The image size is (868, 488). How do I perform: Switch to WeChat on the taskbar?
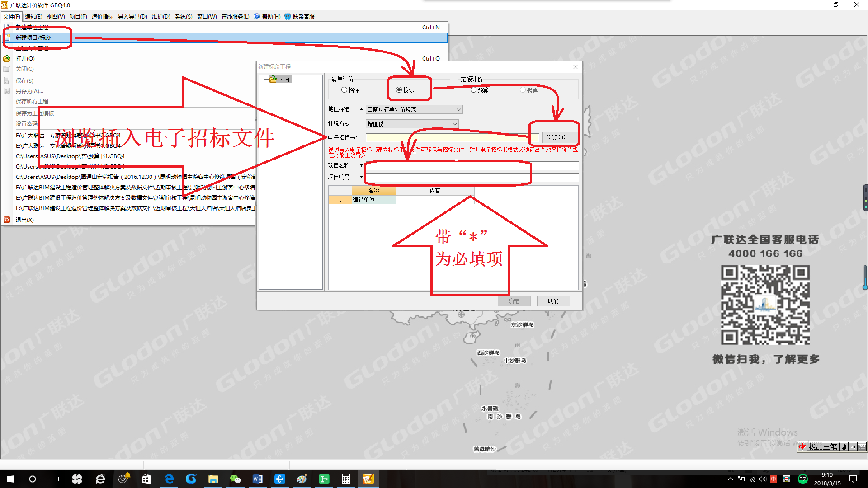[x=236, y=479]
